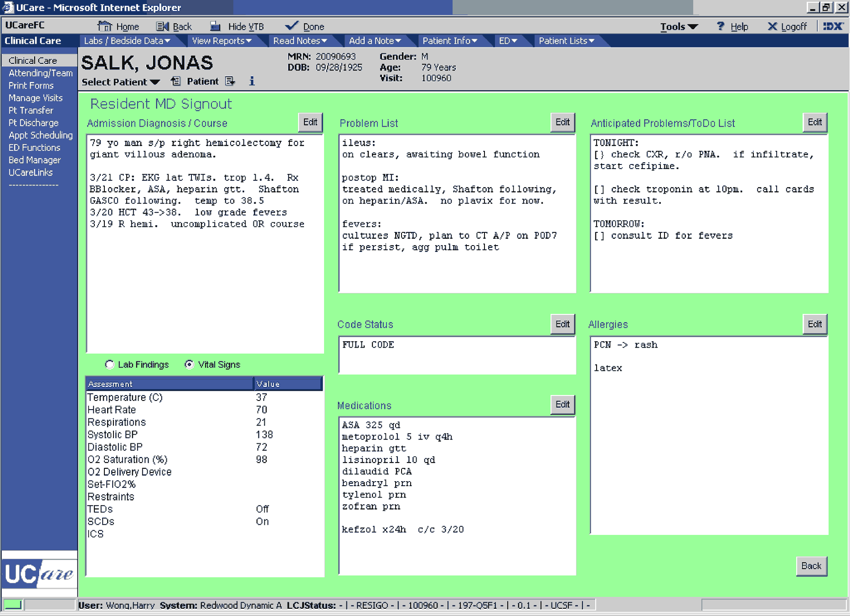
Task: Open Pt Discharge in the sidebar
Action: click(33, 123)
